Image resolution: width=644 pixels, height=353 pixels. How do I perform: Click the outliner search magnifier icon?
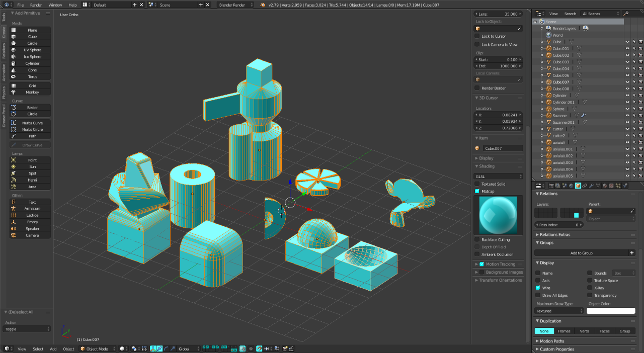click(x=626, y=14)
